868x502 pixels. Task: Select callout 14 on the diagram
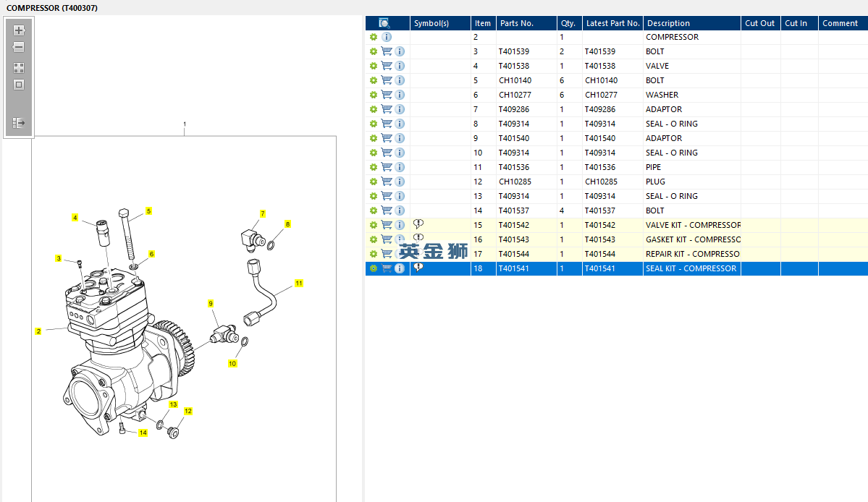pos(143,433)
